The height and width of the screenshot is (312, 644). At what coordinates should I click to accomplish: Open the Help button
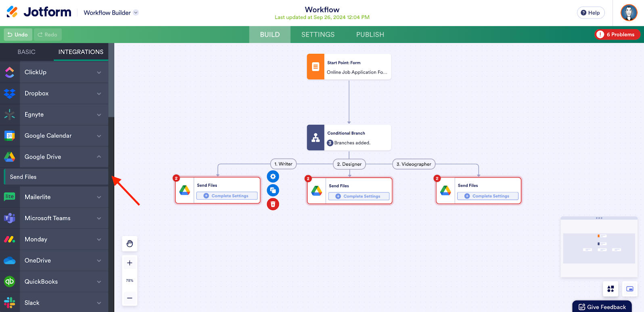coord(591,13)
